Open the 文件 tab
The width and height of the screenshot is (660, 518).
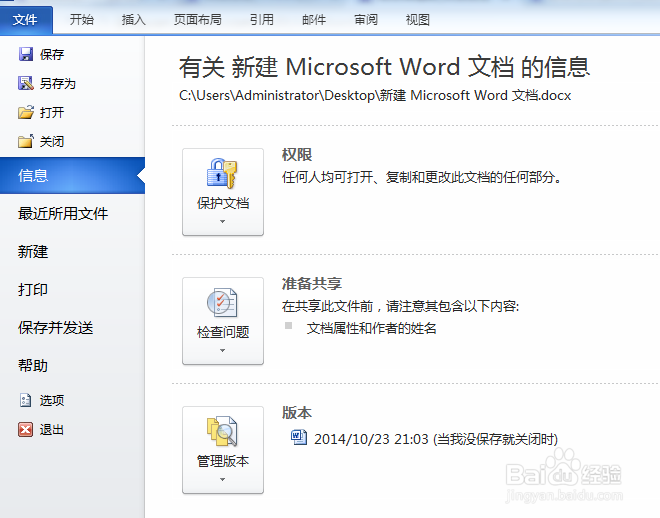pyautogui.click(x=26, y=19)
